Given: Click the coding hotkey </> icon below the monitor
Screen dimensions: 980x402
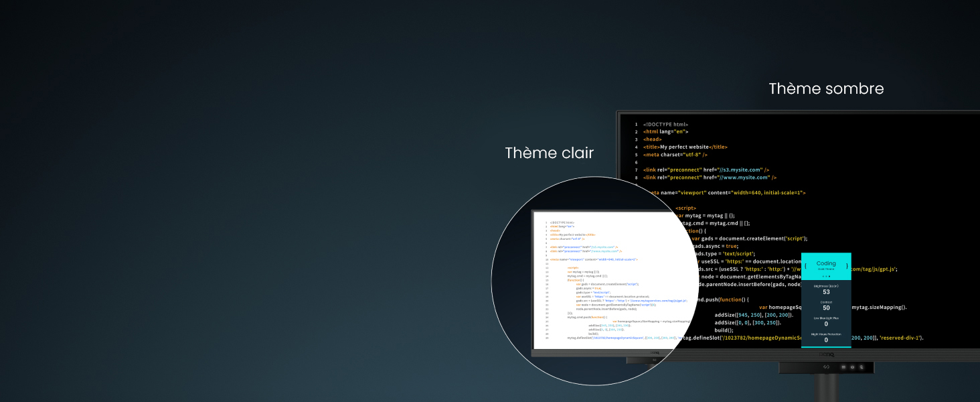Looking at the screenshot, I should [x=826, y=366].
